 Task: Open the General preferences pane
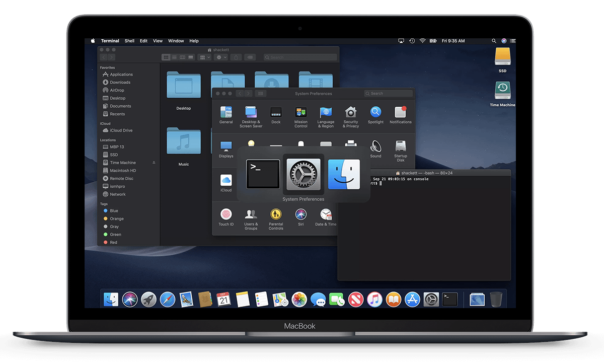click(x=226, y=115)
